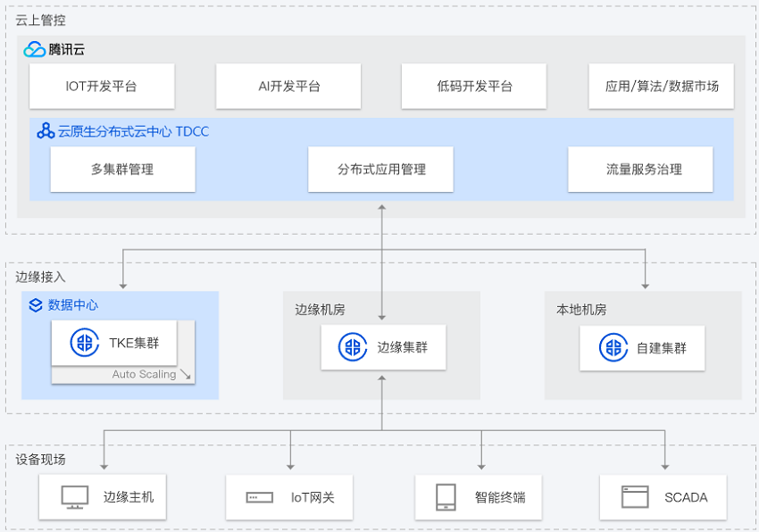Click the 边缘接入 section title
The width and height of the screenshot is (759, 532).
(41, 277)
